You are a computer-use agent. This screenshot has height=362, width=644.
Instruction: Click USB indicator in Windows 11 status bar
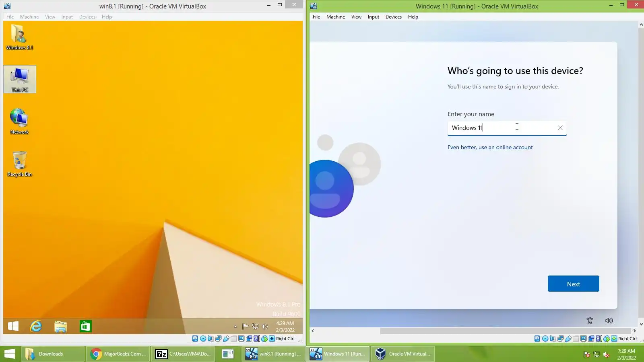tap(568, 339)
